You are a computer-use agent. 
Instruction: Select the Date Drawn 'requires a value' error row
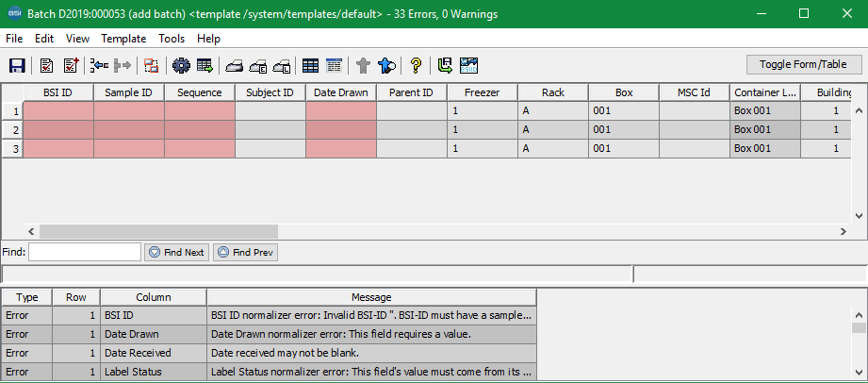tap(269, 334)
